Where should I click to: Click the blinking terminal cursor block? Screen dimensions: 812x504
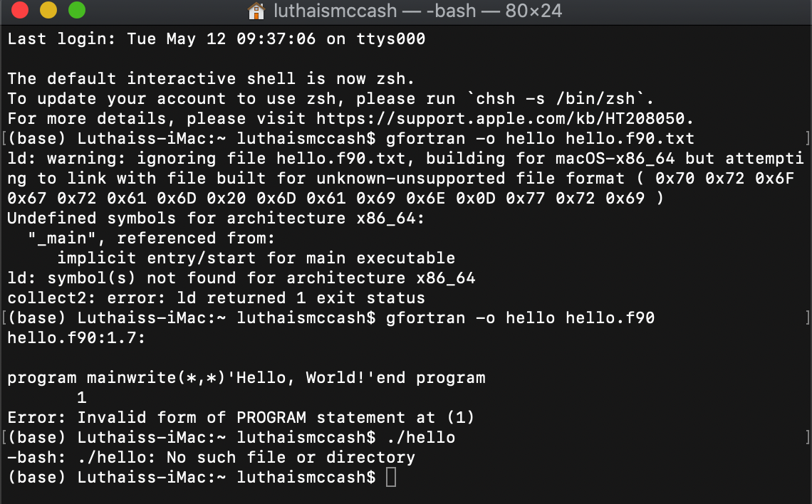pos(390,478)
